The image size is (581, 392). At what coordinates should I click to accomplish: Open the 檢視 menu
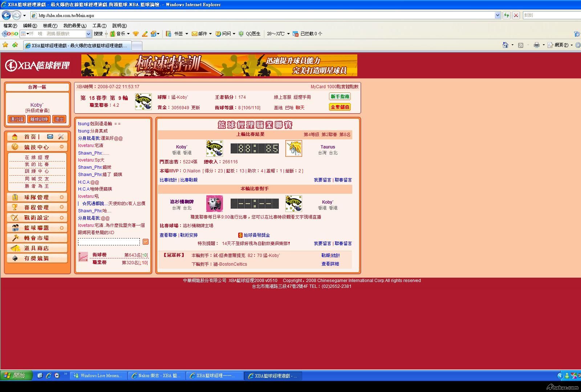click(50, 26)
